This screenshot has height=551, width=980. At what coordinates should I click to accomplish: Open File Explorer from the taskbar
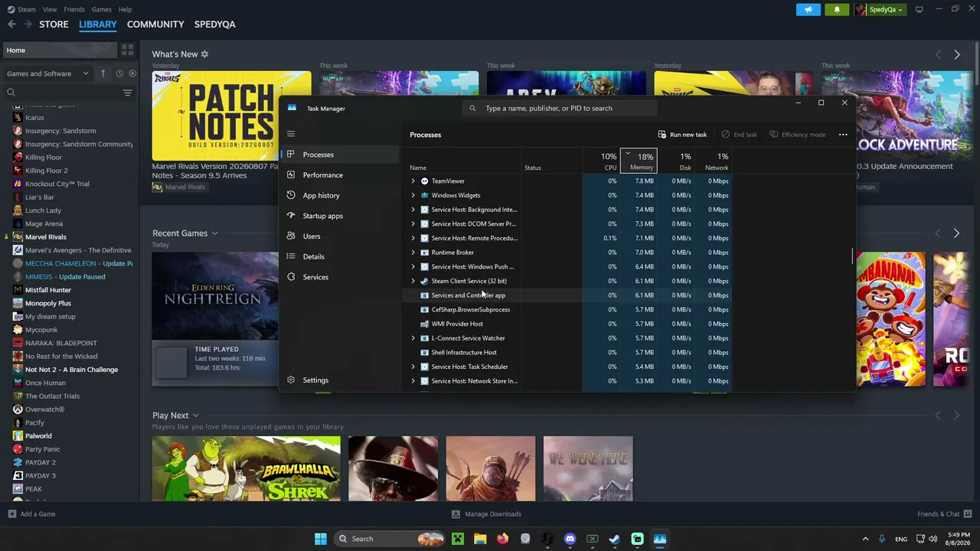pyautogui.click(x=480, y=539)
